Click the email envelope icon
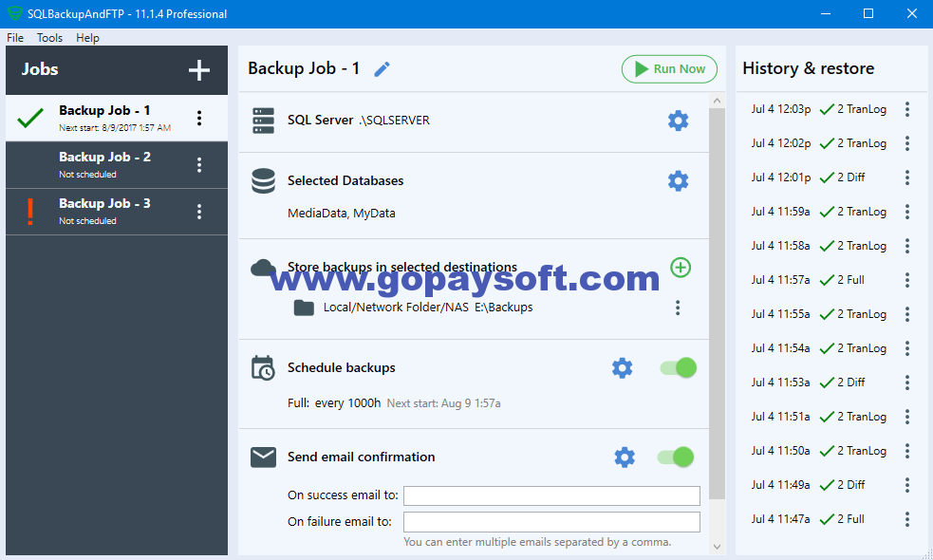 click(x=263, y=457)
